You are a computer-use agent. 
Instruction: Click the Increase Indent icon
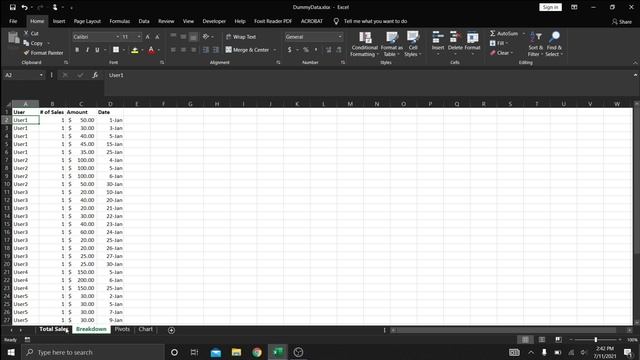point(216,50)
